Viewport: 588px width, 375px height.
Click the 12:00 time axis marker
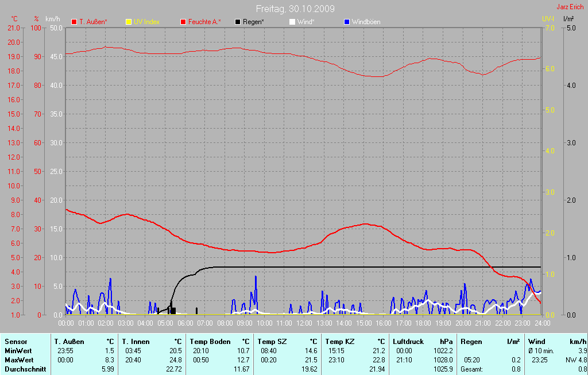point(304,324)
